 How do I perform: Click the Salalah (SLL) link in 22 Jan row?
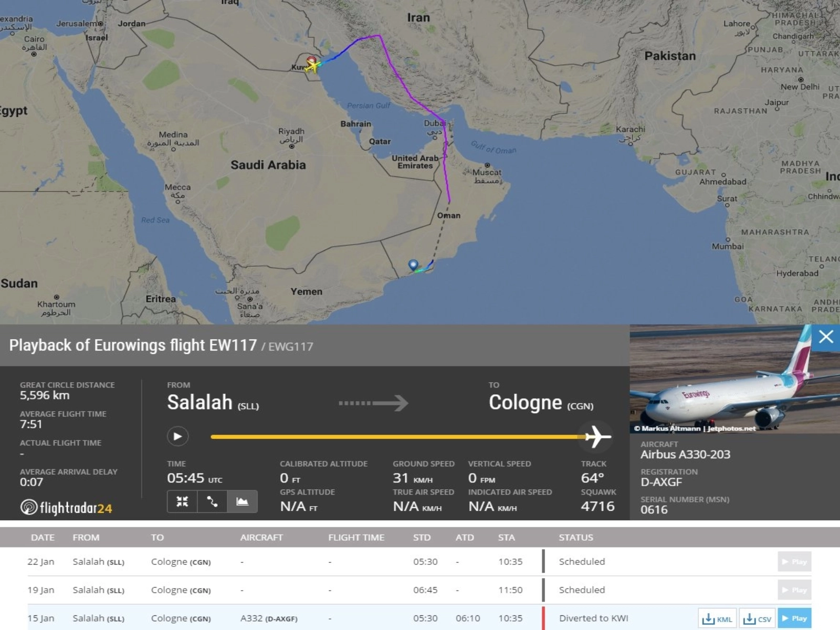point(98,562)
